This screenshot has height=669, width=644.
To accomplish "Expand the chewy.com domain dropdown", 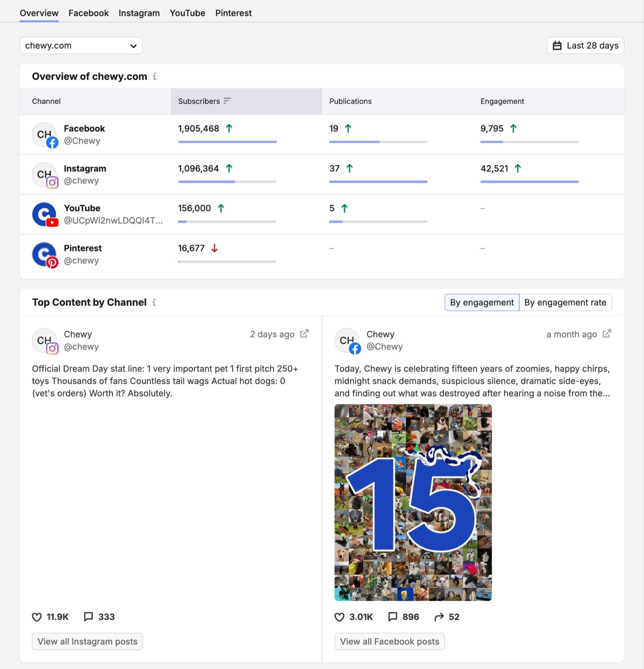I will pos(81,45).
